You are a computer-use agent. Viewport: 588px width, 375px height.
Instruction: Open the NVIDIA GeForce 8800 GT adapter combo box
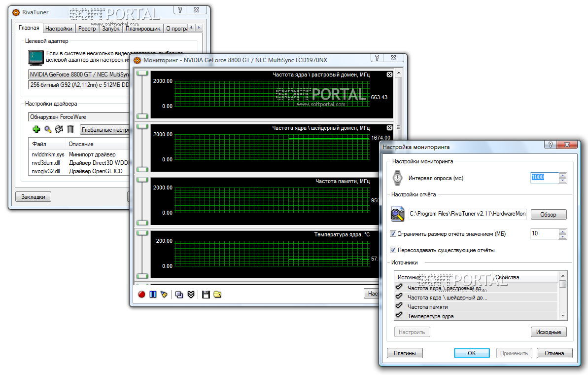(x=79, y=75)
